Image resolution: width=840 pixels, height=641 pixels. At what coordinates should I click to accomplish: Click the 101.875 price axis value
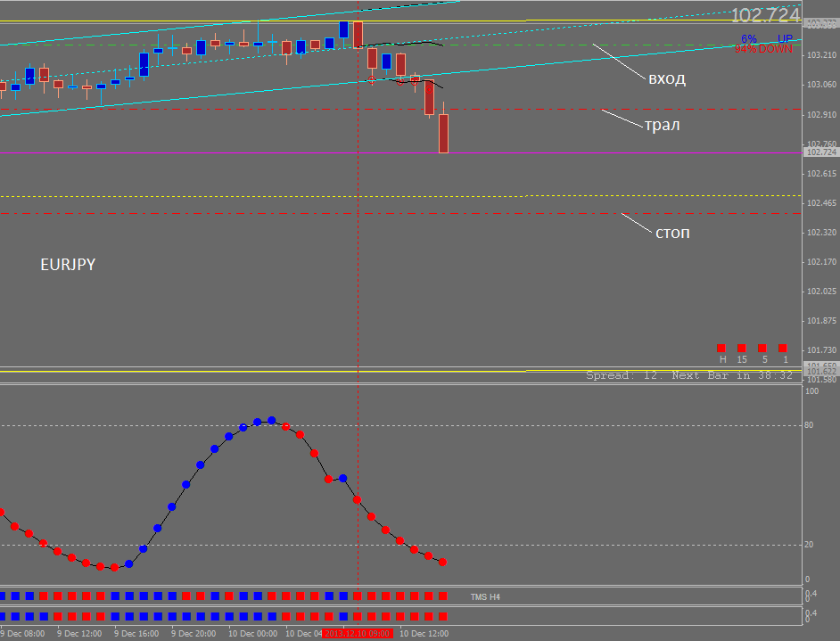[822, 321]
